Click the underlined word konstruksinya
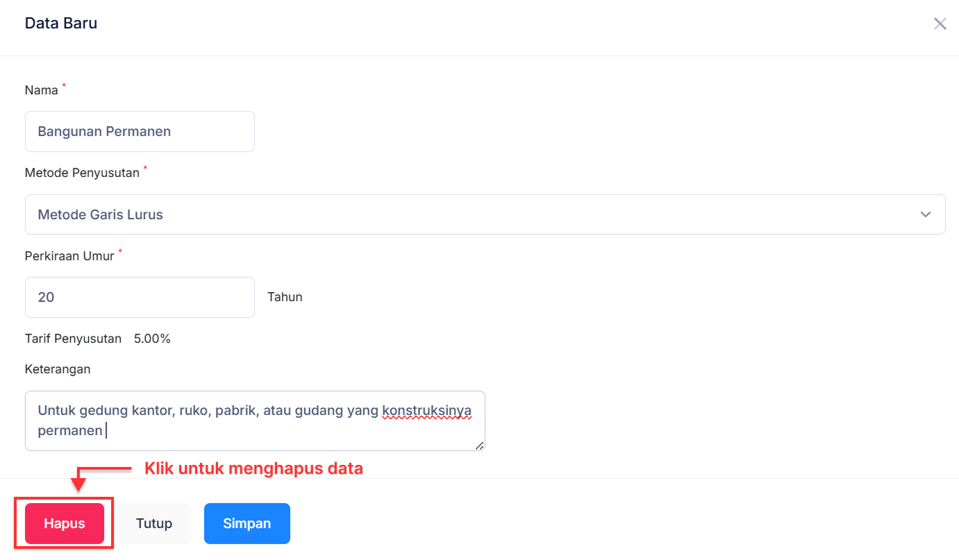Image resolution: width=959 pixels, height=560 pixels. [x=426, y=411]
